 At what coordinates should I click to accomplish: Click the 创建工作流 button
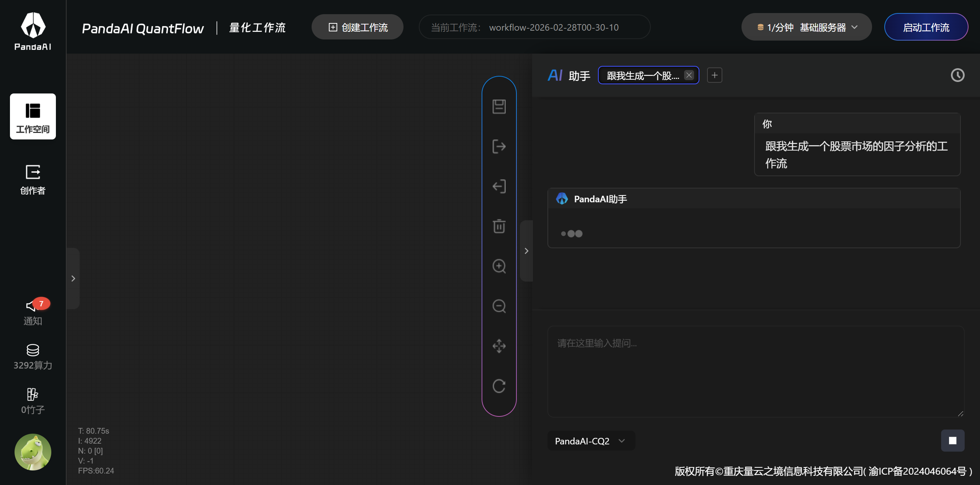click(x=358, y=27)
